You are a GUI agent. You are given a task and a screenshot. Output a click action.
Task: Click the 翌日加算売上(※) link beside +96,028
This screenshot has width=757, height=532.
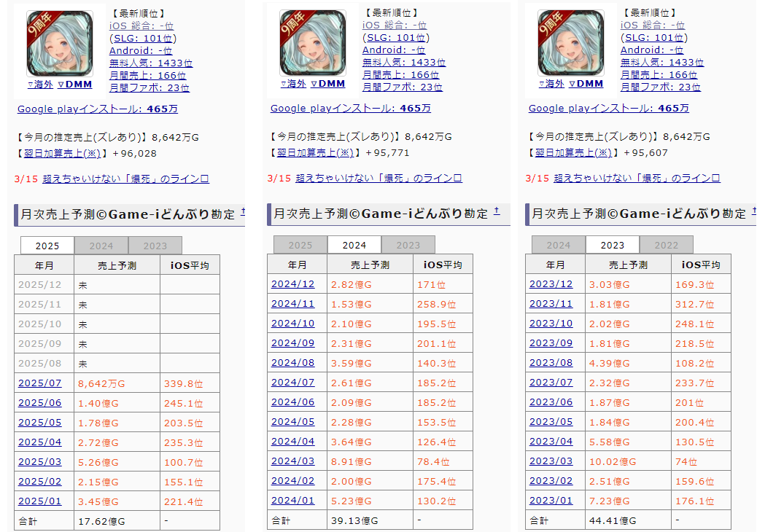[x=62, y=153]
